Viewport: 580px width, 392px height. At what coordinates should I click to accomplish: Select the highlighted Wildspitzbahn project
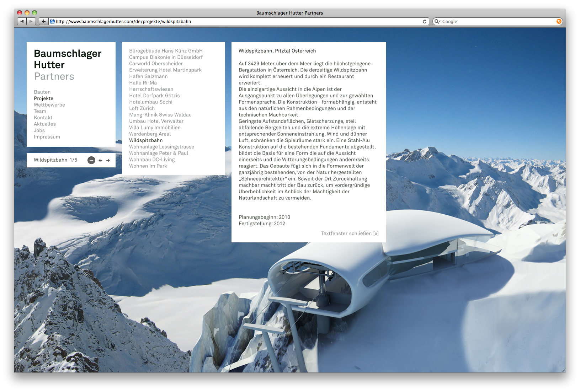pyautogui.click(x=146, y=140)
